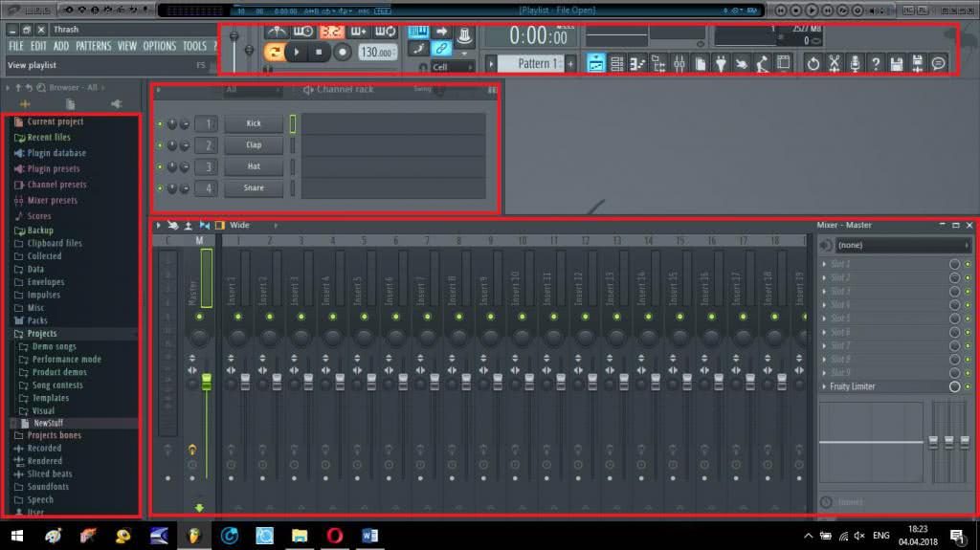980x550 pixels.
Task: Toggle the Snare channel mute LED
Action: [x=160, y=188]
